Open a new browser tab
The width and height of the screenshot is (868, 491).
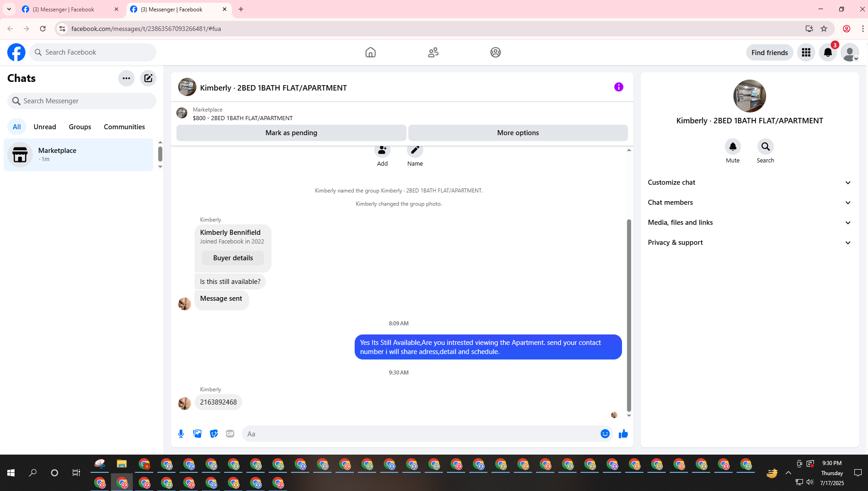pos(241,9)
